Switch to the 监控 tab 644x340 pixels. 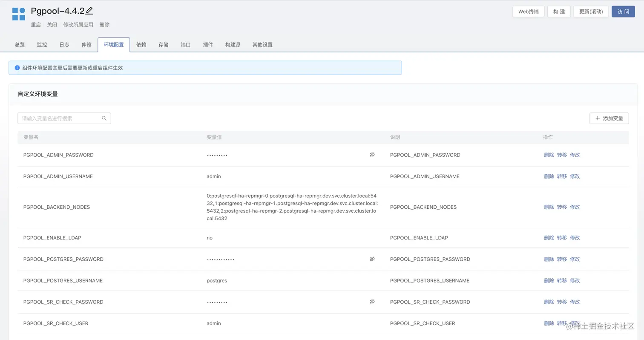click(42, 45)
